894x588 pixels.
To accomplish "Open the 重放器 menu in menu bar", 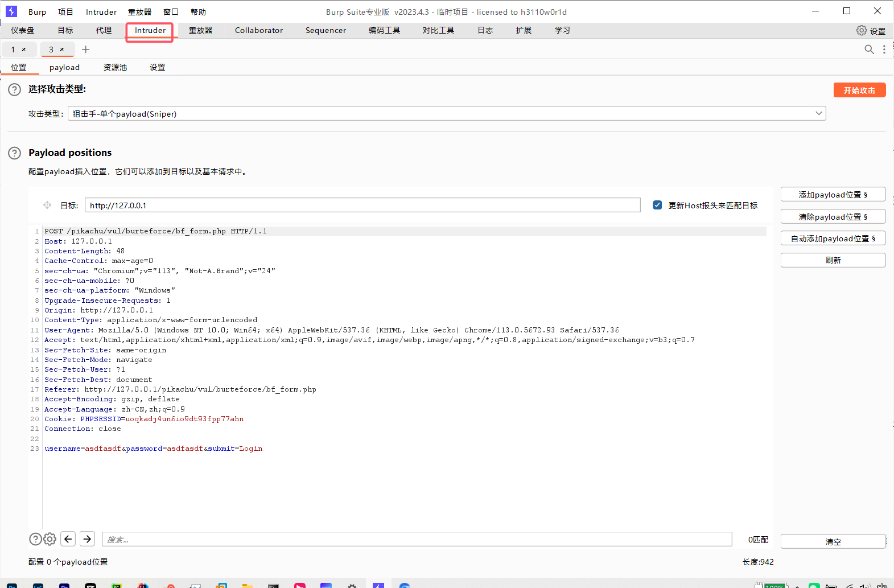I will click(139, 12).
